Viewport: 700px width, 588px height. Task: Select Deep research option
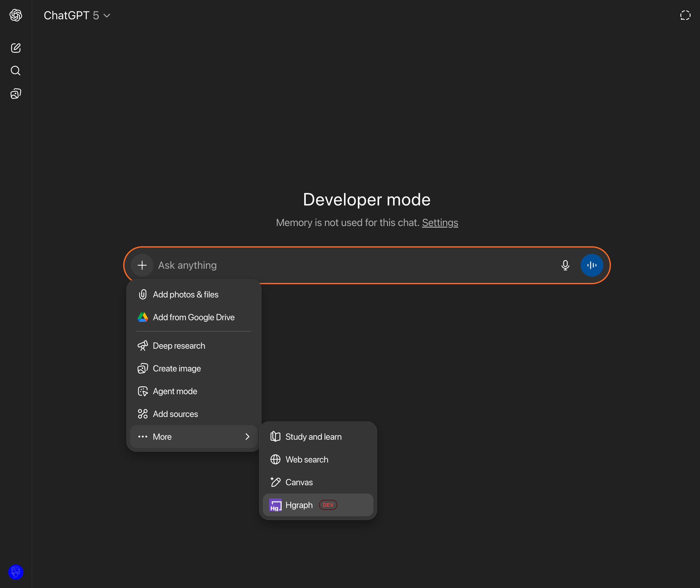pyautogui.click(x=179, y=346)
